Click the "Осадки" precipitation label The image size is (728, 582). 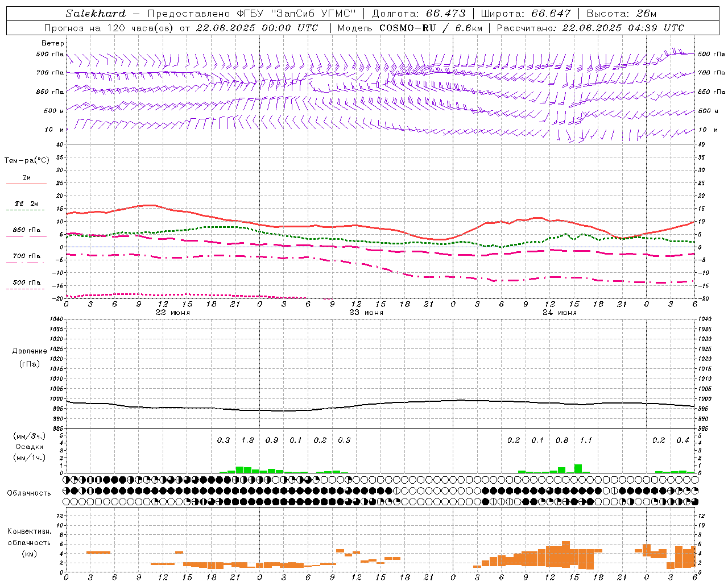(x=30, y=447)
